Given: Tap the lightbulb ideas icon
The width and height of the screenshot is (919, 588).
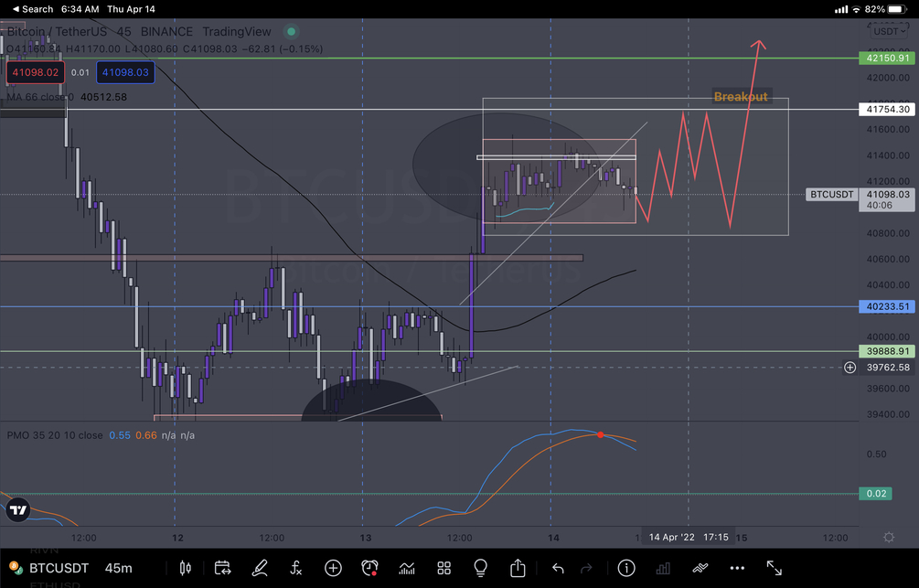Looking at the screenshot, I should 481,568.
